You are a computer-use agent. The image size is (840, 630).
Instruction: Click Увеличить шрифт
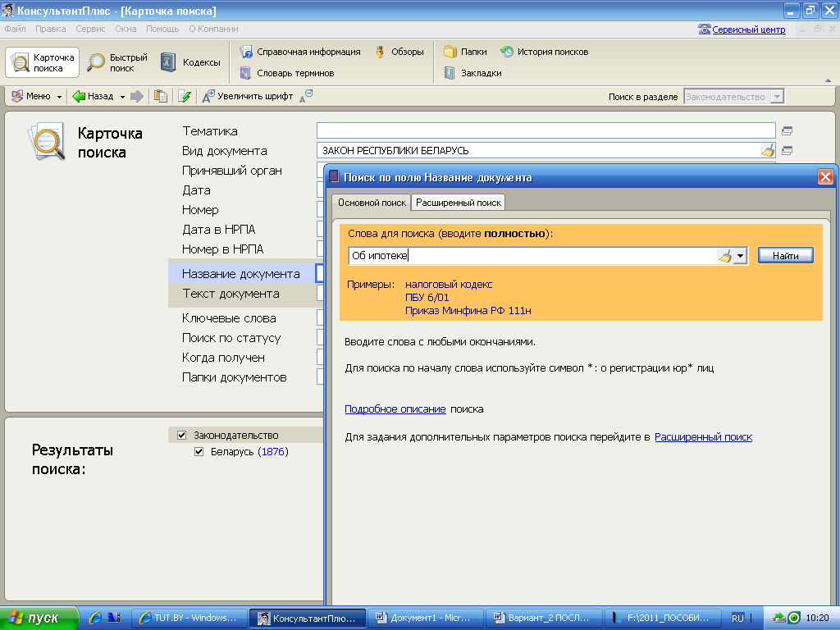click(248, 97)
